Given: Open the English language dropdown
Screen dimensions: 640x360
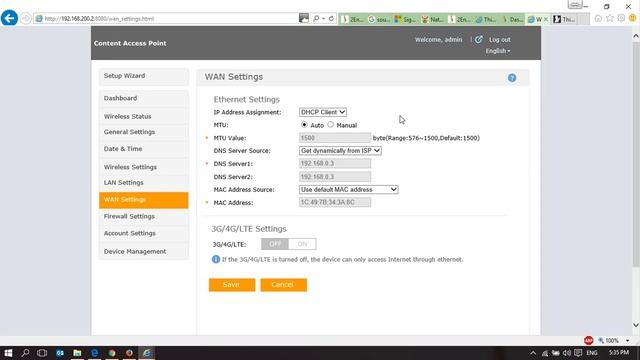Looking at the screenshot, I should click(x=498, y=51).
